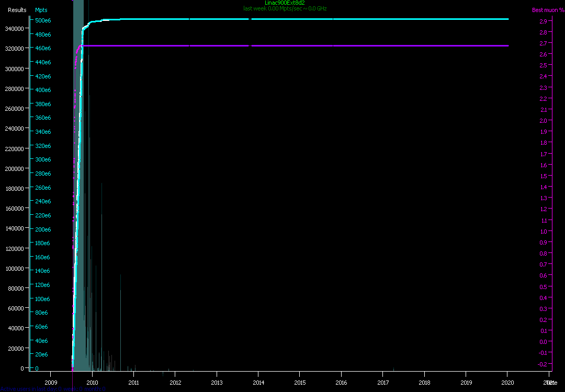Click the 2010 year tick label
The image size is (565, 392).
[x=92, y=383]
